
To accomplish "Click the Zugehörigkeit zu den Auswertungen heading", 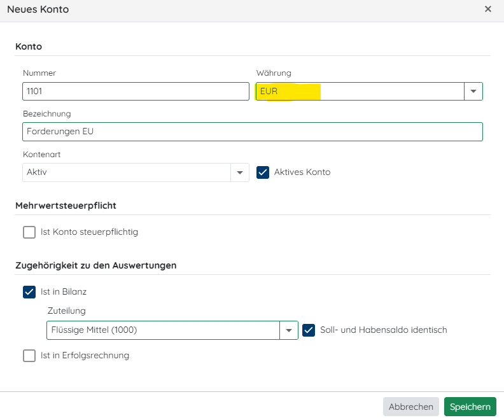I will coord(95,265).
